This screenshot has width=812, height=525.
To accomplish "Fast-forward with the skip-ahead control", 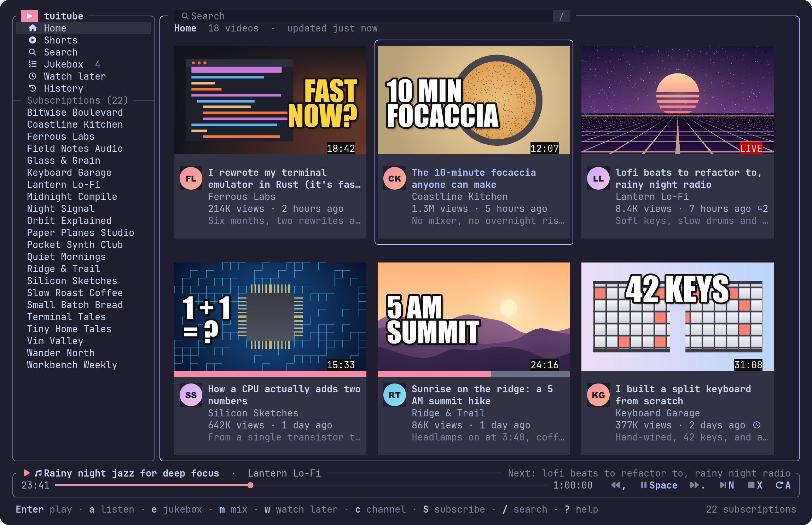I will [x=697, y=485].
